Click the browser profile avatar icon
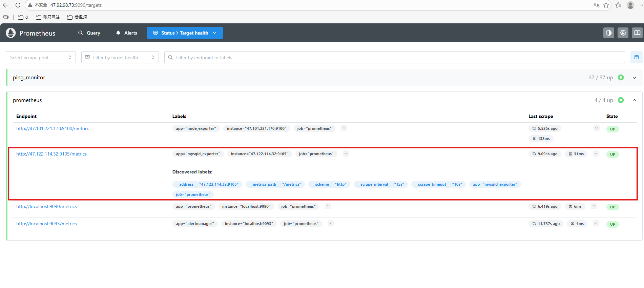 point(630,5)
